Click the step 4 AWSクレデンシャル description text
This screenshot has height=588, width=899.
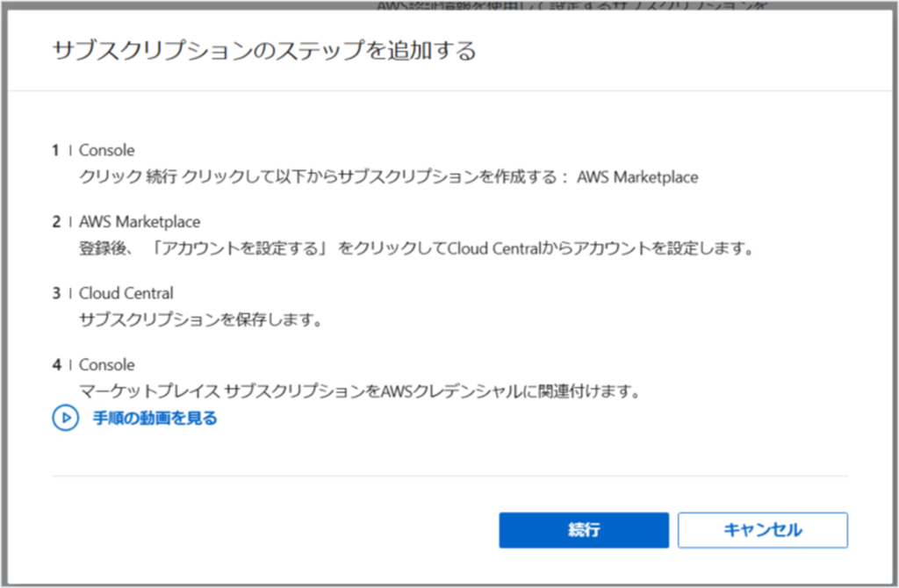(x=359, y=391)
